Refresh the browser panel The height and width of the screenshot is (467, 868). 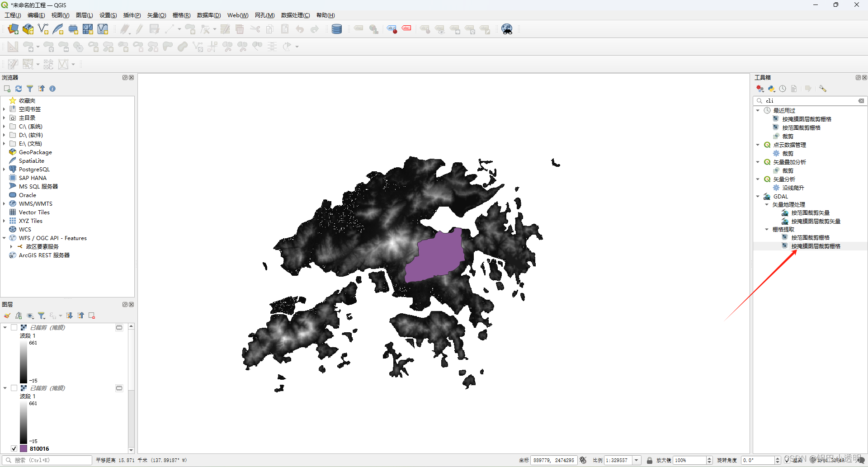click(x=19, y=89)
